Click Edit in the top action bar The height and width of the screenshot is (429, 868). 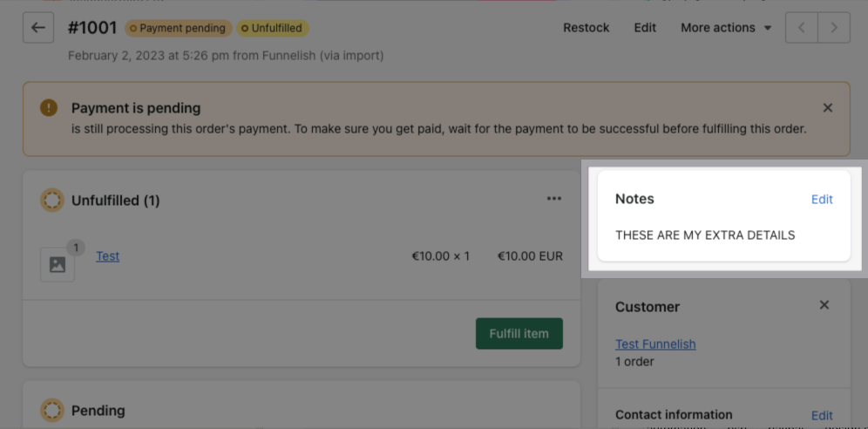point(645,28)
